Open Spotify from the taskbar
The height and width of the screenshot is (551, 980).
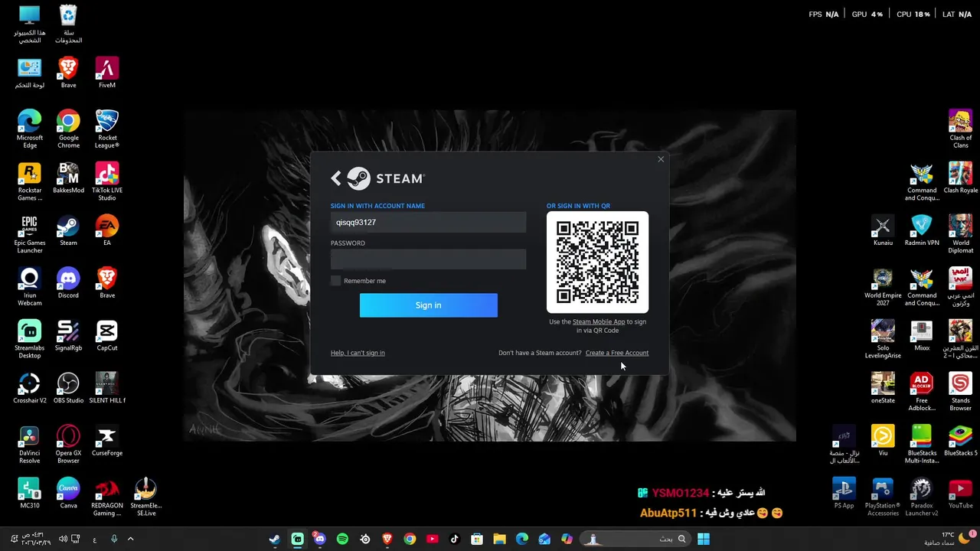(x=342, y=539)
